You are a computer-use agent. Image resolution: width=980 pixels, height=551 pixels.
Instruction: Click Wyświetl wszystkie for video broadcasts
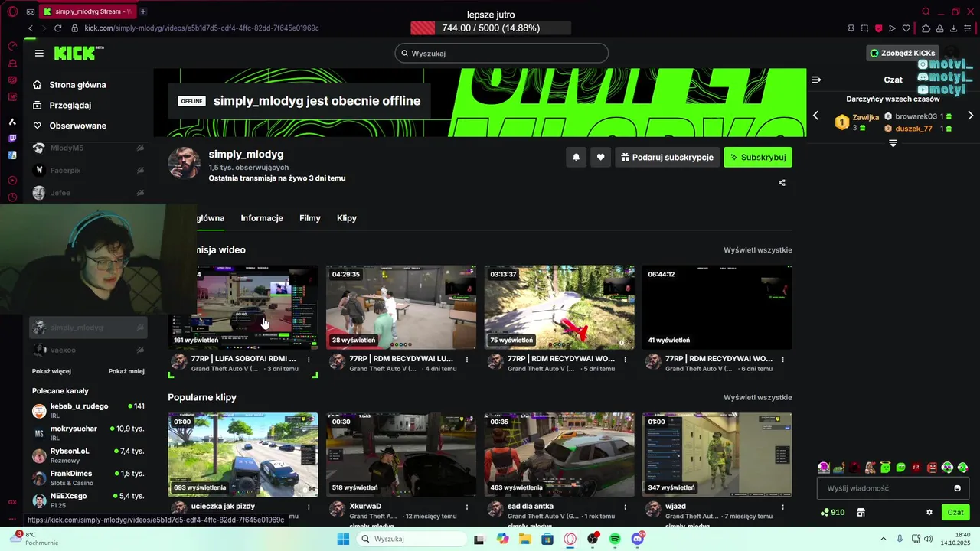pyautogui.click(x=758, y=250)
